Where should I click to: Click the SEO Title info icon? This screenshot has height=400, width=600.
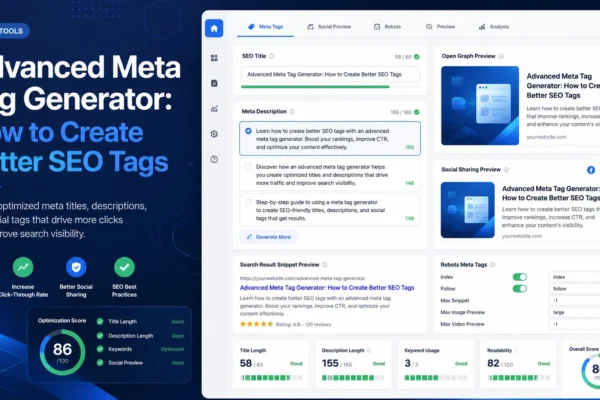[271, 56]
